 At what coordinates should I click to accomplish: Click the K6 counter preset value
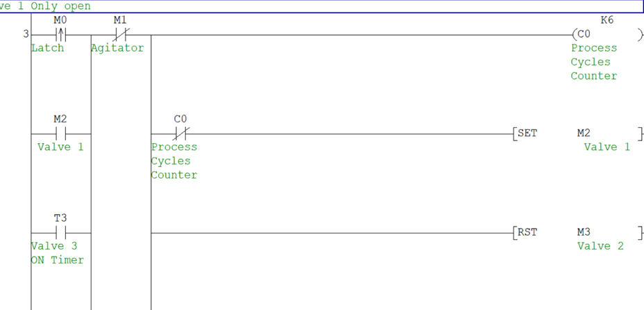(607, 20)
